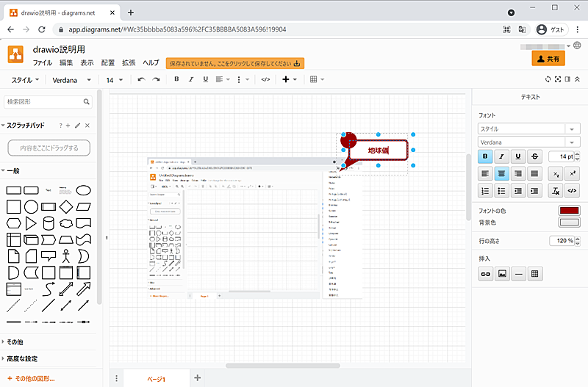588x387 pixels.
Task: Open the ファイル menu
Action: (x=42, y=63)
